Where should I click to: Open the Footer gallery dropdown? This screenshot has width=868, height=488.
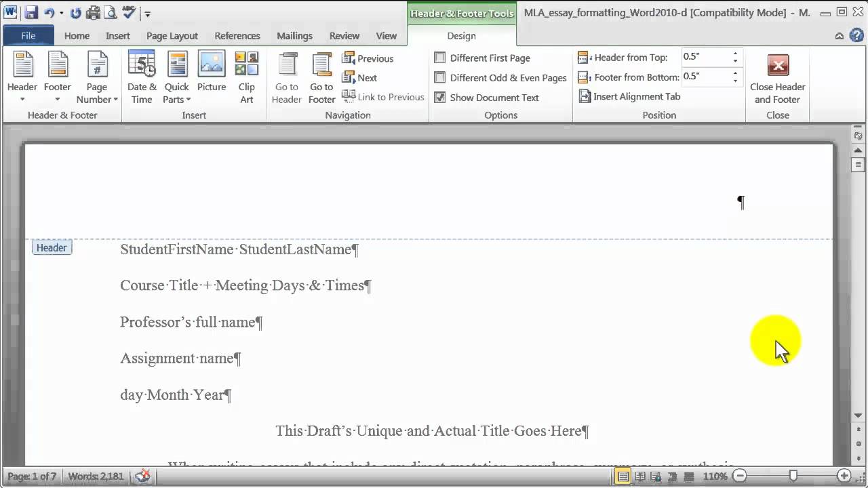58,78
